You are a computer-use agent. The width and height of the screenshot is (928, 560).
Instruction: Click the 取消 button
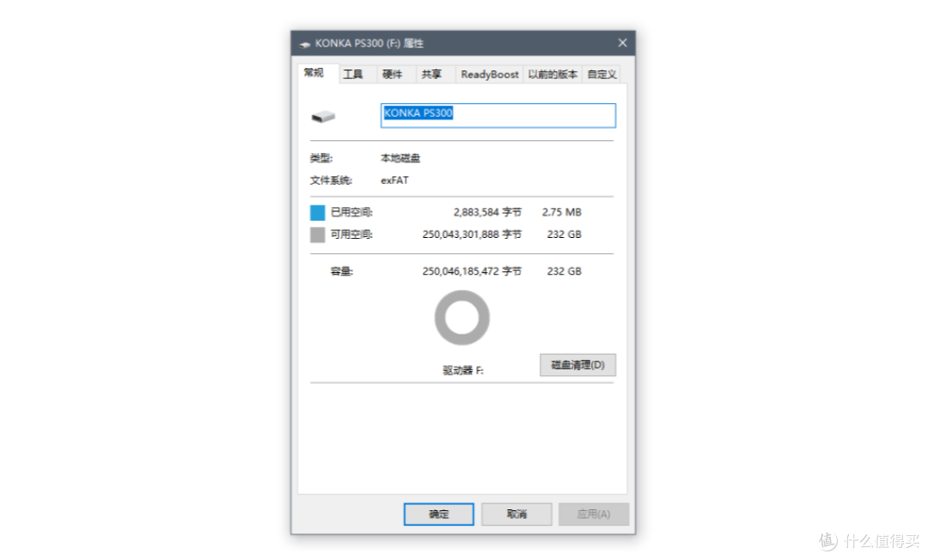pyautogui.click(x=516, y=514)
